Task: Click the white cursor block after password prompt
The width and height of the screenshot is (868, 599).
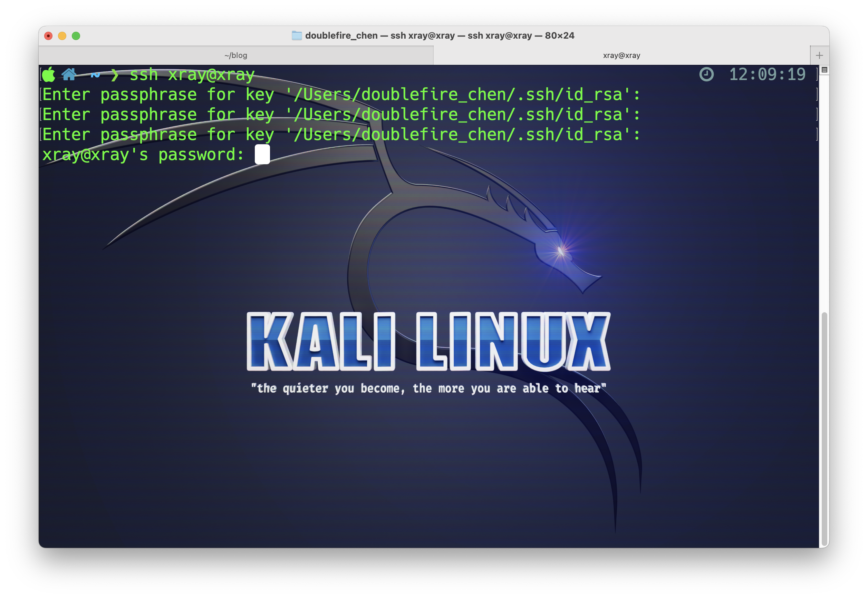Action: tap(262, 154)
